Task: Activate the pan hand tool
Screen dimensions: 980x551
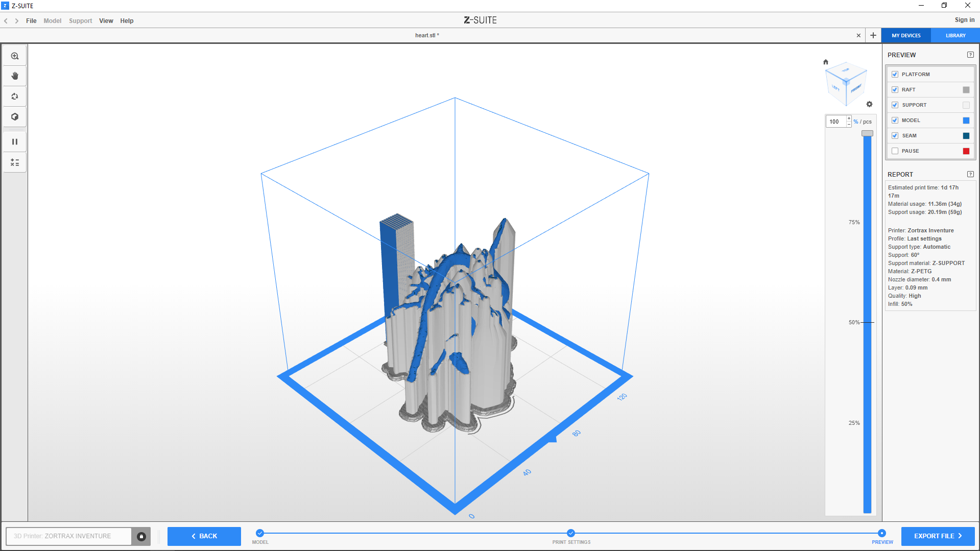Action: pyautogui.click(x=15, y=76)
